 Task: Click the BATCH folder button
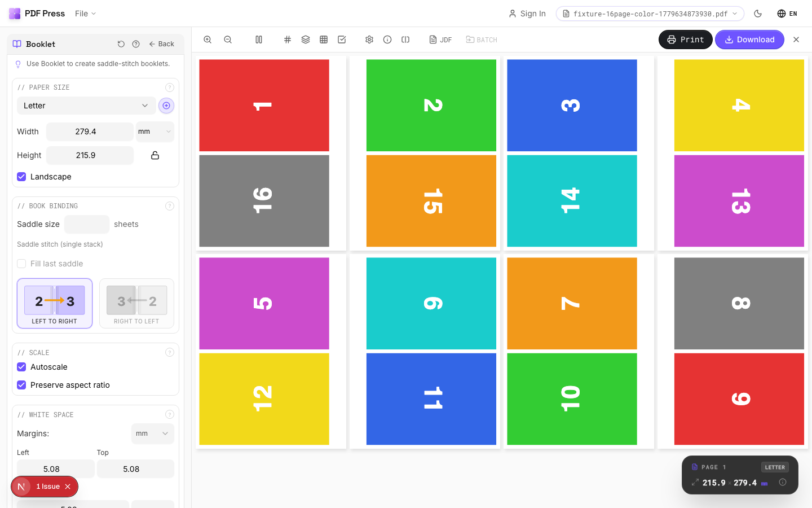click(482, 40)
